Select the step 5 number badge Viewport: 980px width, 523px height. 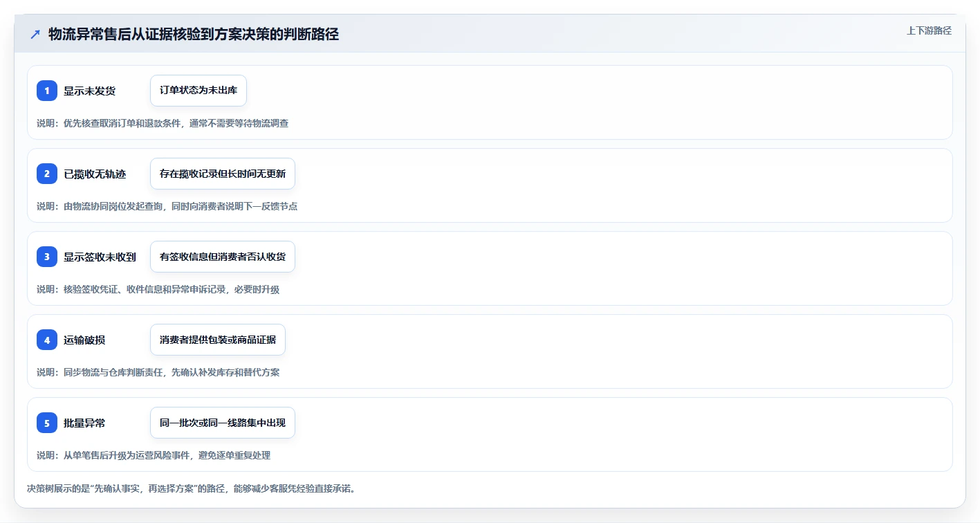(x=47, y=423)
